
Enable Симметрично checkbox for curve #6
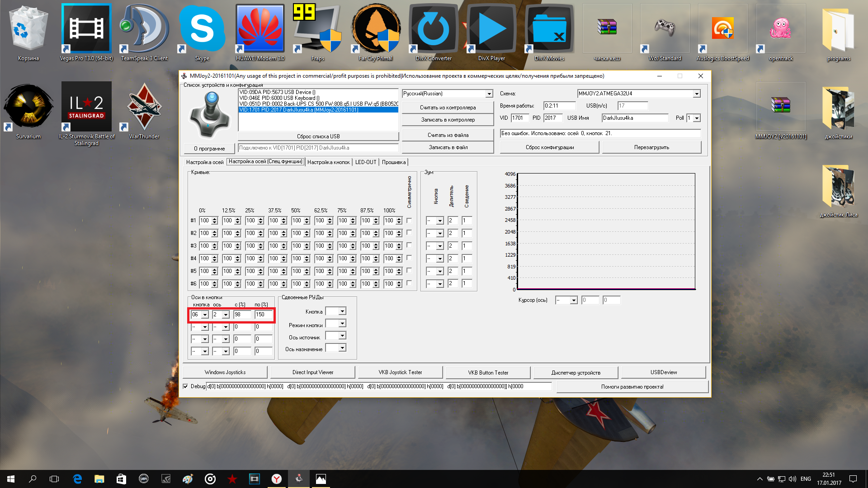409,283
